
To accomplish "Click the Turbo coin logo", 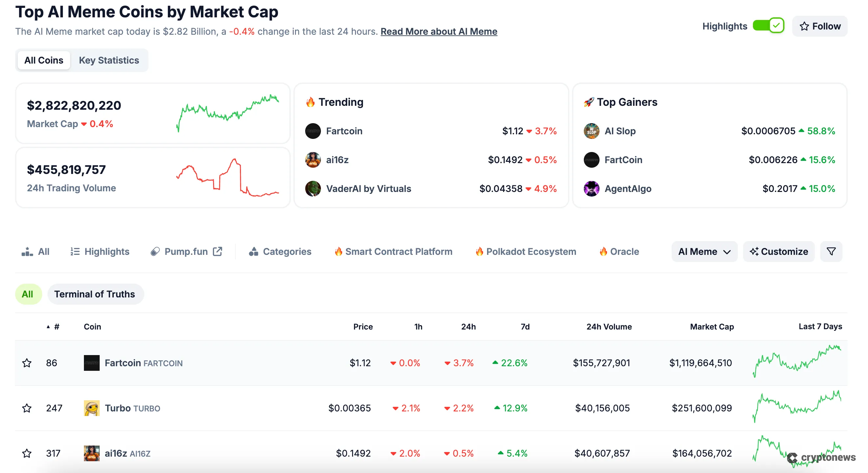I will (x=92, y=408).
